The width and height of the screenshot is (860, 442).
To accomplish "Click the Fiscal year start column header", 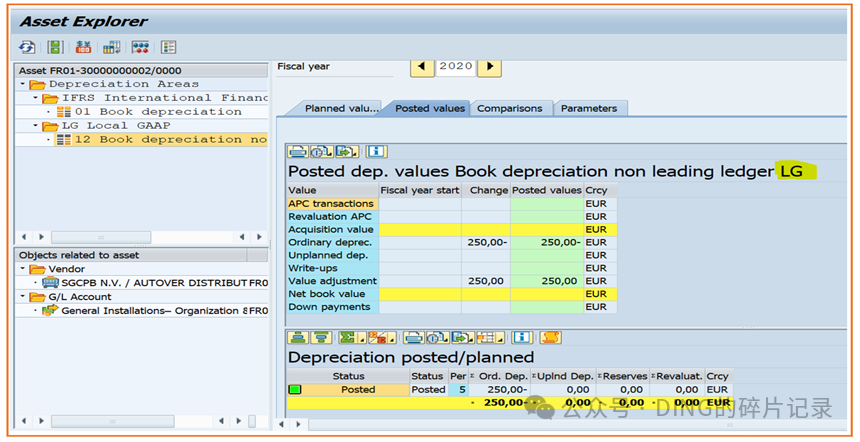I will tap(420, 190).
